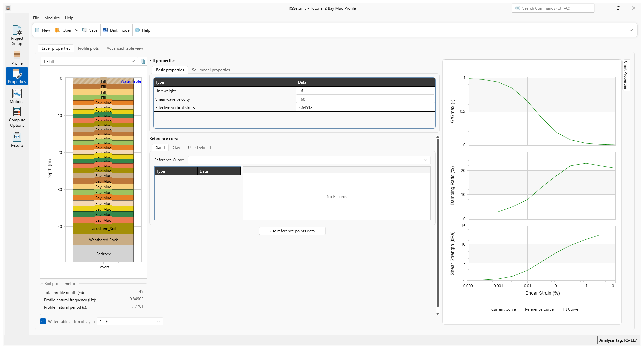This screenshot has height=349, width=644.
Task: Open Compute Options in sidebar
Action: (17, 117)
